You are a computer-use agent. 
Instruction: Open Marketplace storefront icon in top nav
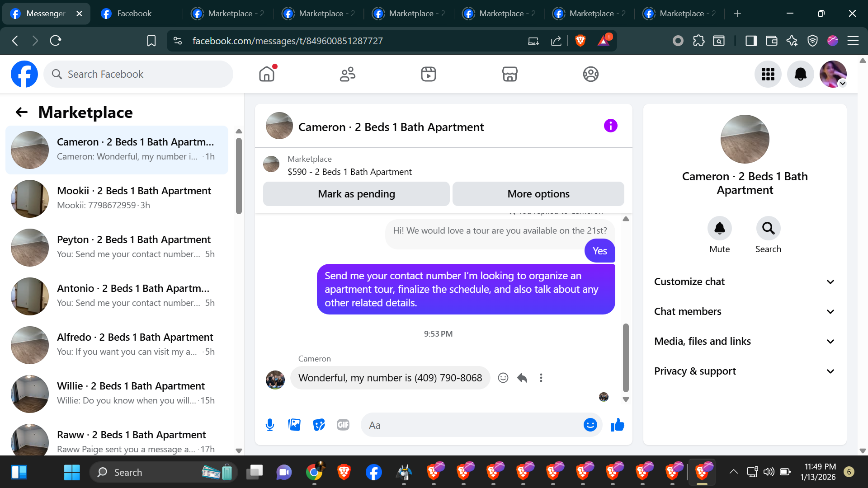(x=509, y=74)
